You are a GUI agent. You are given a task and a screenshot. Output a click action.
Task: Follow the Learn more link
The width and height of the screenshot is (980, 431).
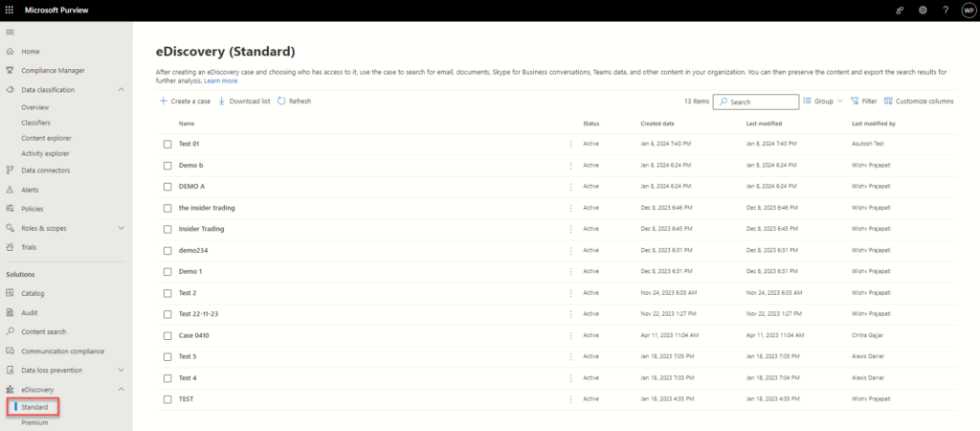[x=221, y=81]
